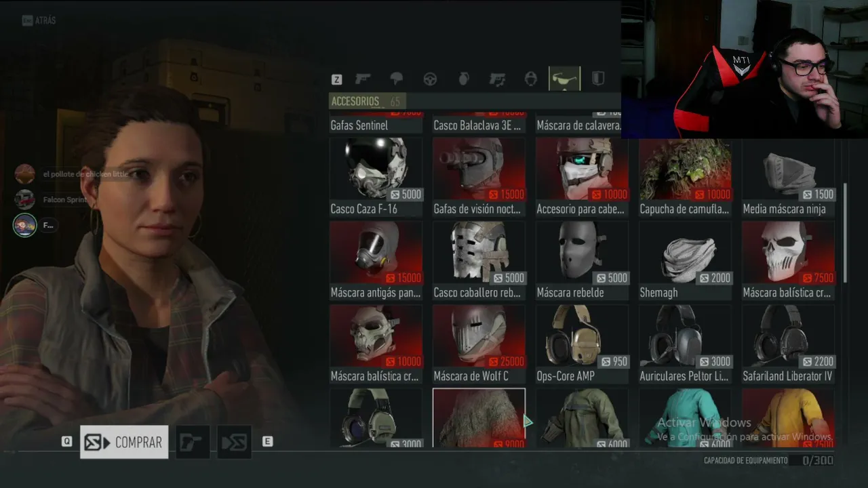The width and height of the screenshot is (868, 488).
Task: Select the Máscara rebelde item
Action: click(582, 260)
